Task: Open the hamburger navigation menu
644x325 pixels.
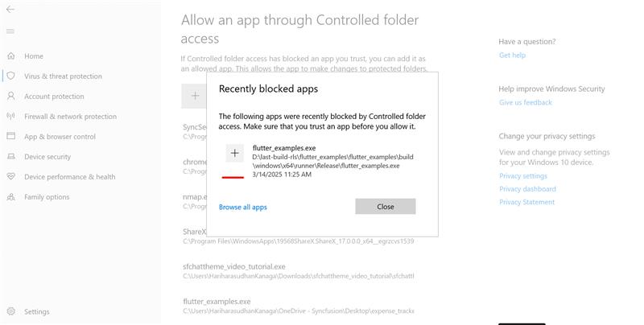Action: 10,31
